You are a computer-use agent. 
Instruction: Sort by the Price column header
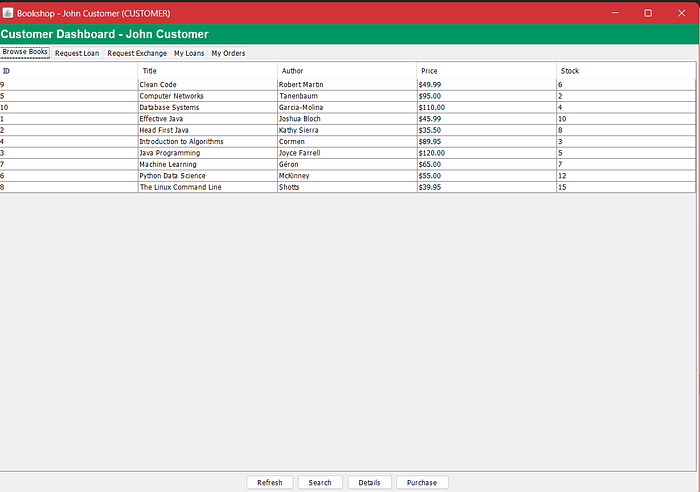pos(486,71)
